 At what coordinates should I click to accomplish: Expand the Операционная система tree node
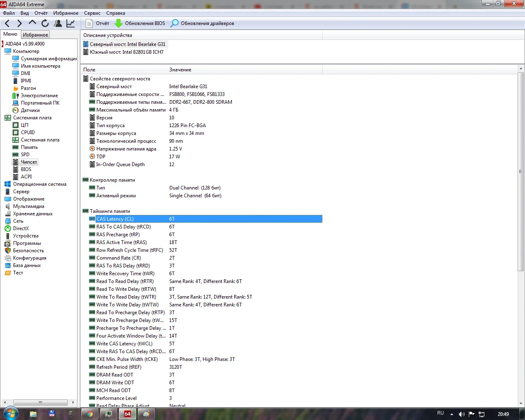click(39, 184)
